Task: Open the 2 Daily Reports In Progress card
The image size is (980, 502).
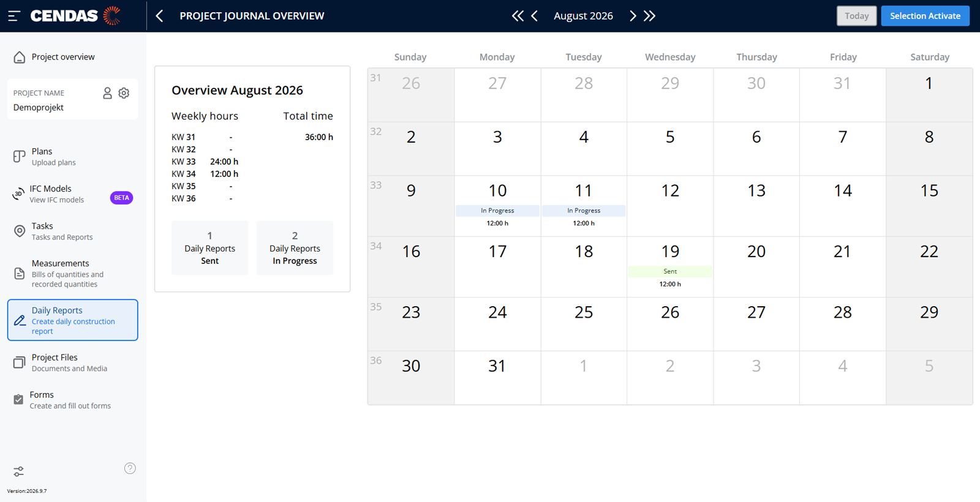Action: point(295,248)
